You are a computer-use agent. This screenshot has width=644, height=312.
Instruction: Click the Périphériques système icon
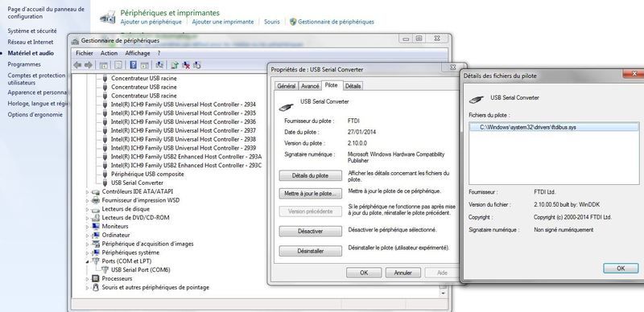[96, 252]
